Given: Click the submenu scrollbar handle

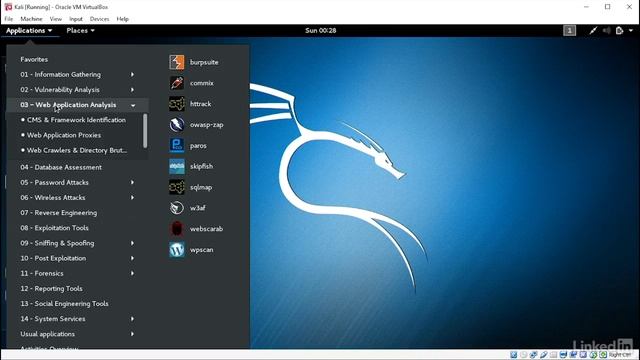Looking at the screenshot, I should coord(145,131).
